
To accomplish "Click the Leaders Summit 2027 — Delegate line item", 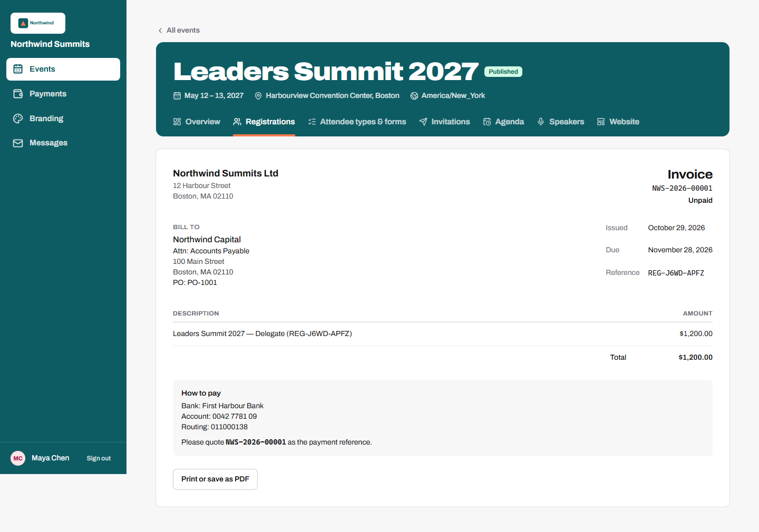I will coord(262,334).
